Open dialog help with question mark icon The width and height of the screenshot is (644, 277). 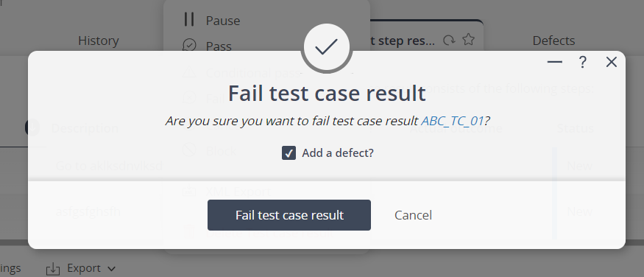[x=582, y=62]
